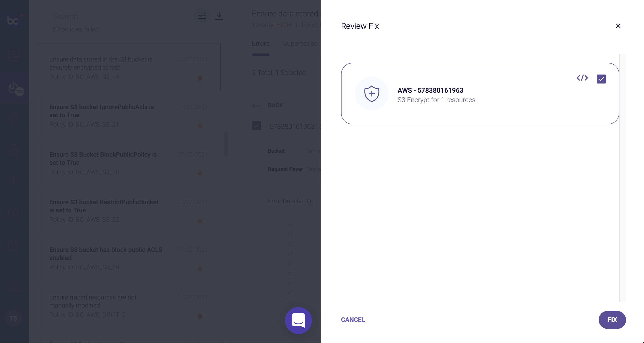Click the BACK link

coord(276,105)
